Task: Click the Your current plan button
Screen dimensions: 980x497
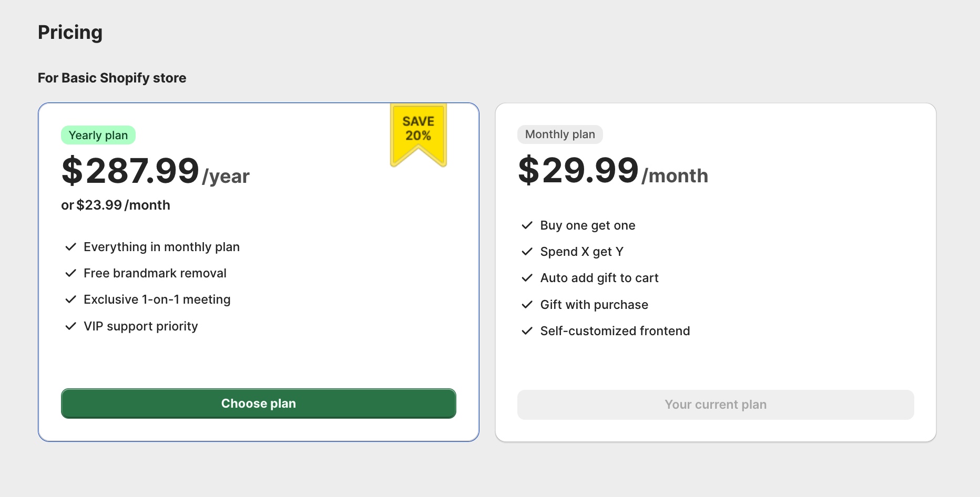Action: pyautogui.click(x=716, y=405)
